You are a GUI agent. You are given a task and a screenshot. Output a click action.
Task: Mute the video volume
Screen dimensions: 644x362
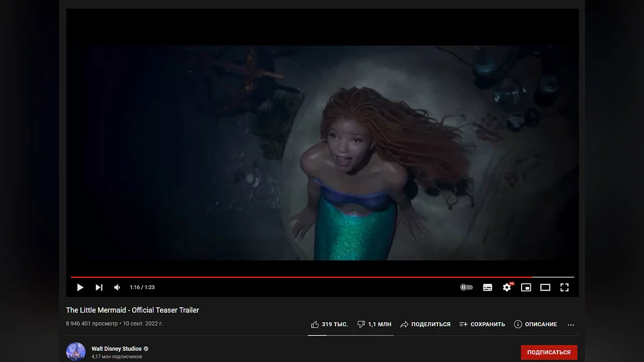(x=117, y=287)
